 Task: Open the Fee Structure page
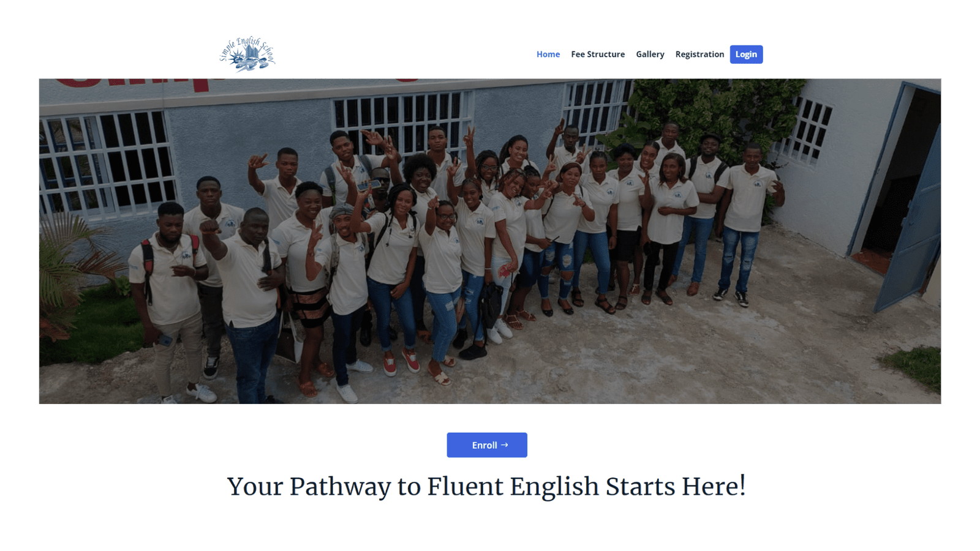[x=598, y=54]
